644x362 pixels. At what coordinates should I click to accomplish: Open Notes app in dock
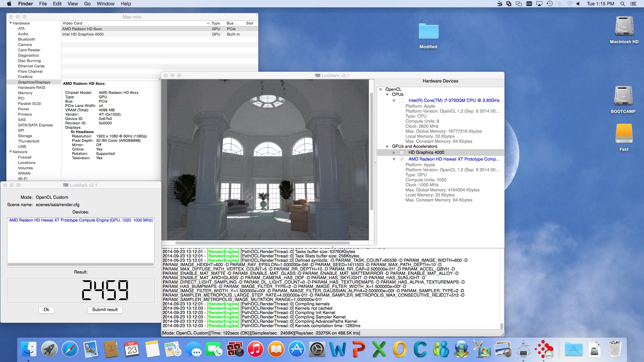[152, 349]
